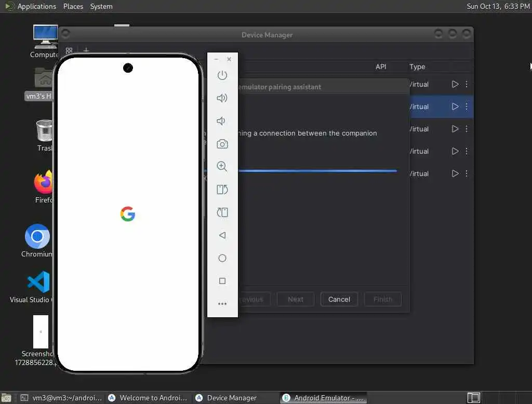Viewport: 532px width, 404px height.
Task: Launch the third Virtual device play icon
Action: [x=455, y=129]
